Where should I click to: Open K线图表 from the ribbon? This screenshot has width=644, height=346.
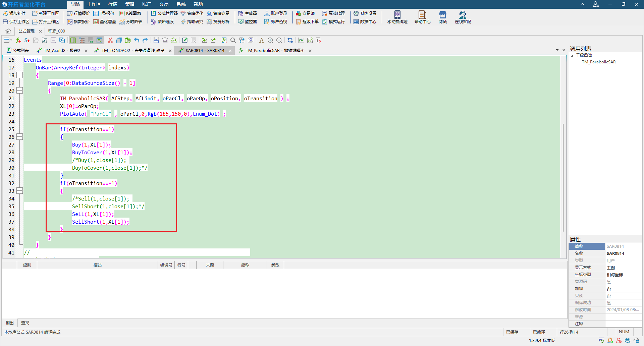coord(130,13)
